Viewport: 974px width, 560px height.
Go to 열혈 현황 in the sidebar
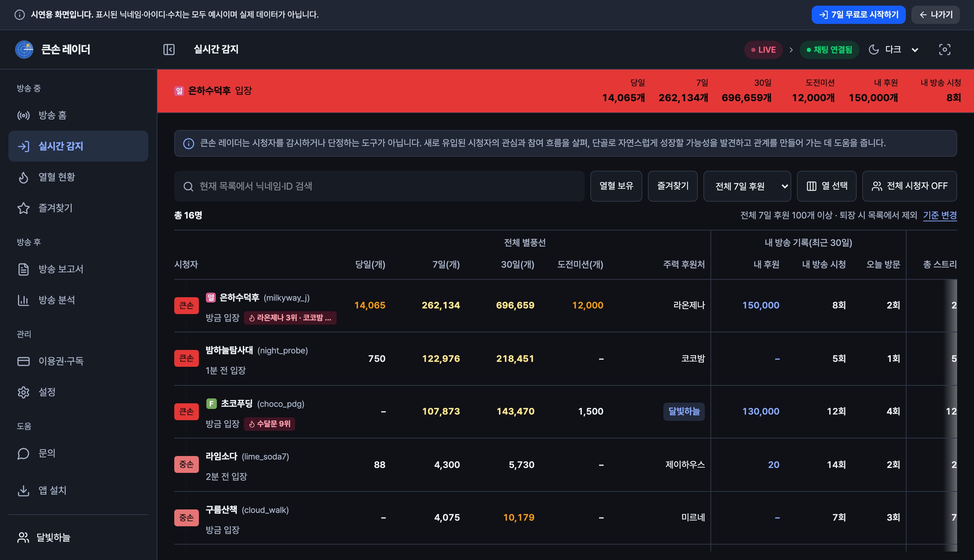(x=78, y=177)
